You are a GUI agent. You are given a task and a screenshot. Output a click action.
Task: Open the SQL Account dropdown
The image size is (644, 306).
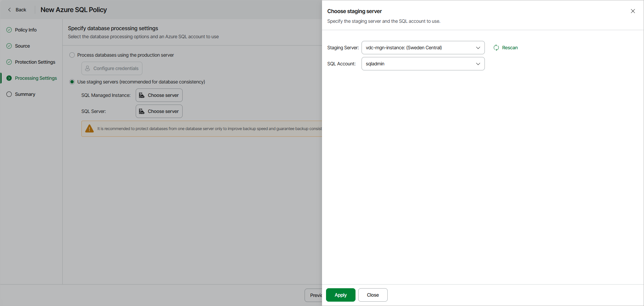pos(423,64)
